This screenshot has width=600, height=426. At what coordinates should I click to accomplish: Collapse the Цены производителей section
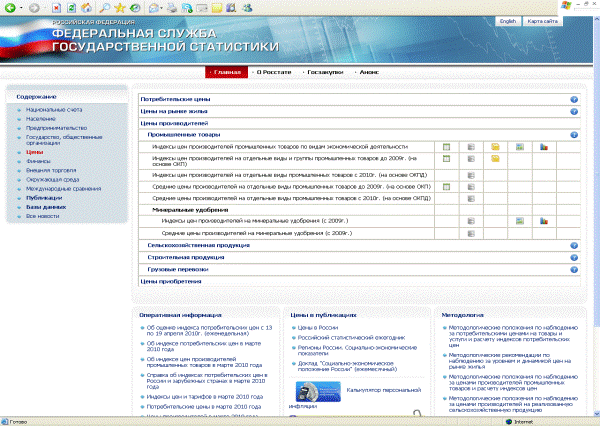[174, 123]
